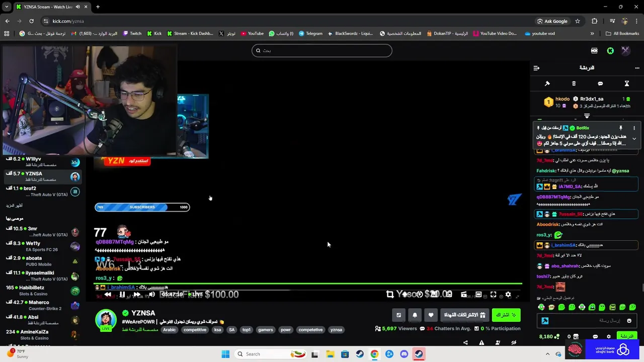
Task: Open the channel info card button
Action: click(398, 315)
